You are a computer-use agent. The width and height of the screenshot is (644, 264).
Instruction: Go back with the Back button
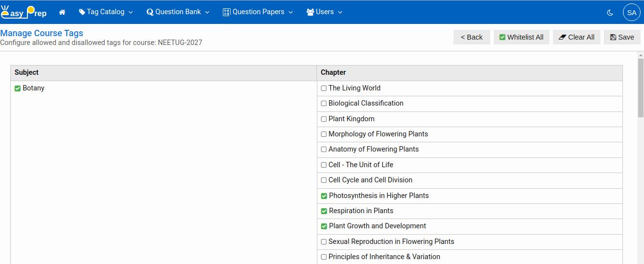[472, 37]
